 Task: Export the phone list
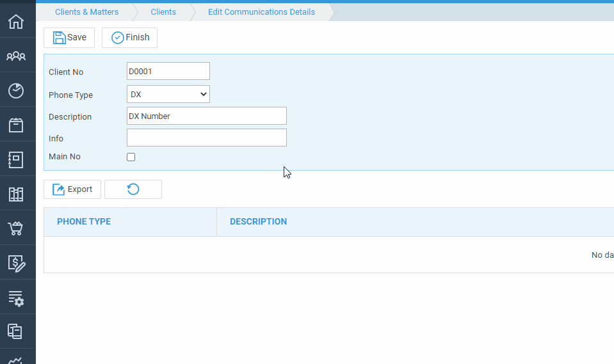coord(72,189)
